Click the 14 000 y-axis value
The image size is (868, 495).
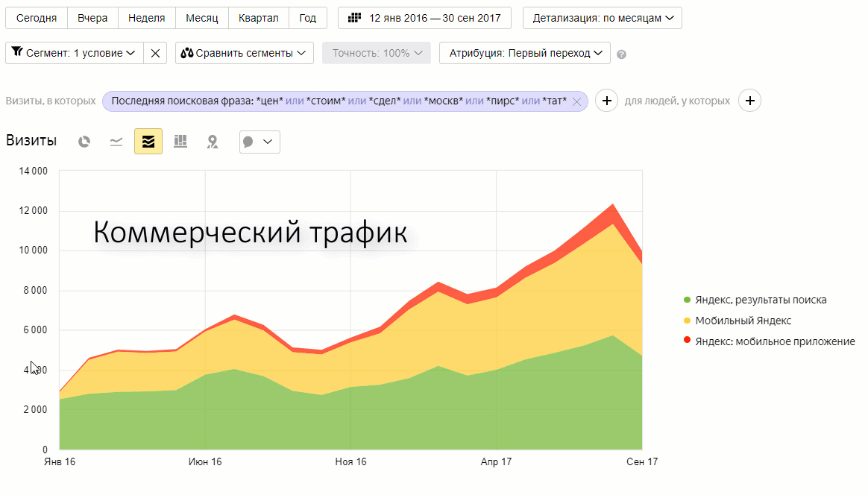pyautogui.click(x=34, y=171)
